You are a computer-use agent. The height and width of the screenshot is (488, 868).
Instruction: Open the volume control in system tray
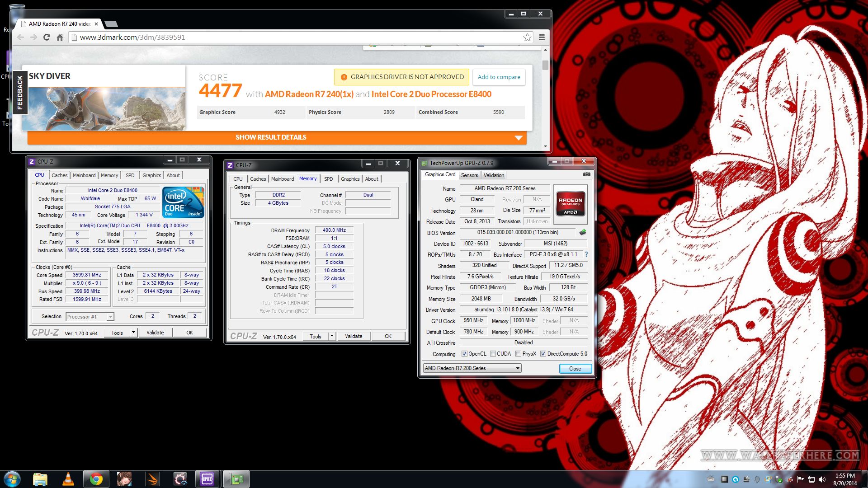[x=822, y=479]
